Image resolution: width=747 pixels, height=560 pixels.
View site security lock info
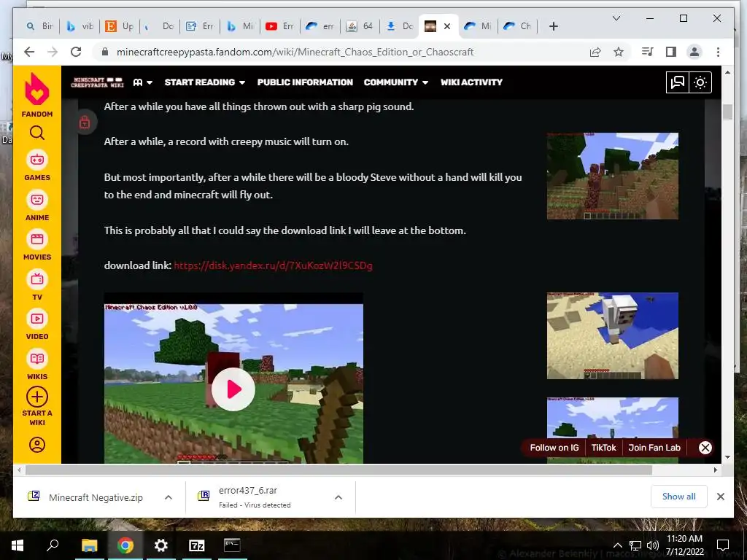click(105, 52)
